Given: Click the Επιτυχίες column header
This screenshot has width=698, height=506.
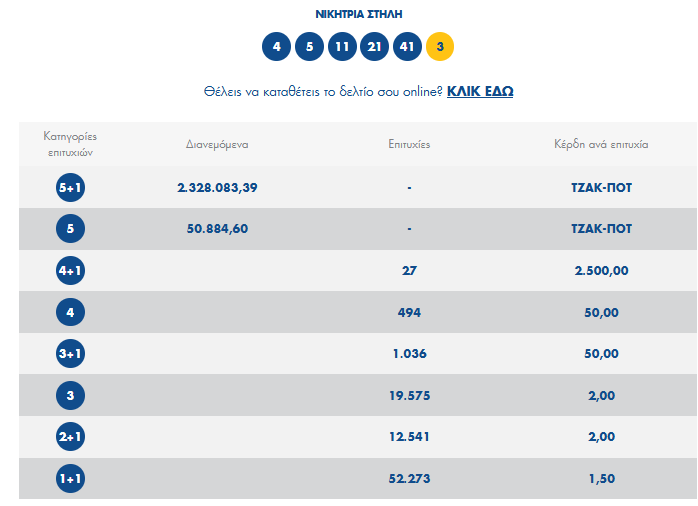Looking at the screenshot, I should click(x=409, y=144).
